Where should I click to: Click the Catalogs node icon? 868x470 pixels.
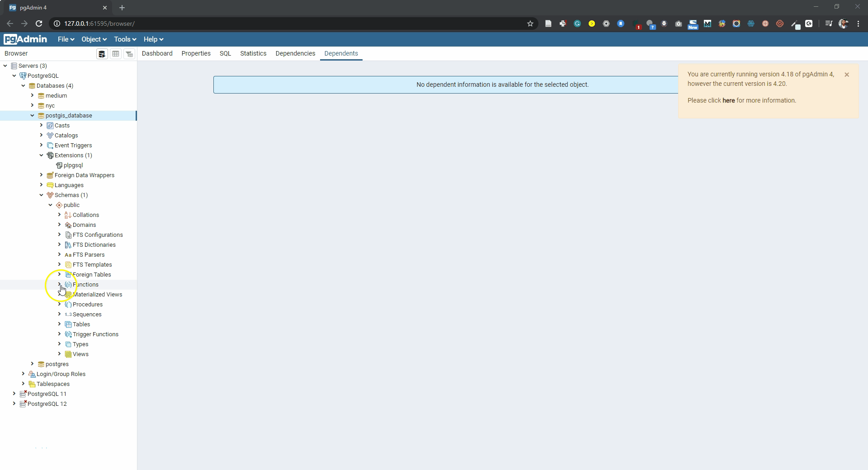pos(50,136)
